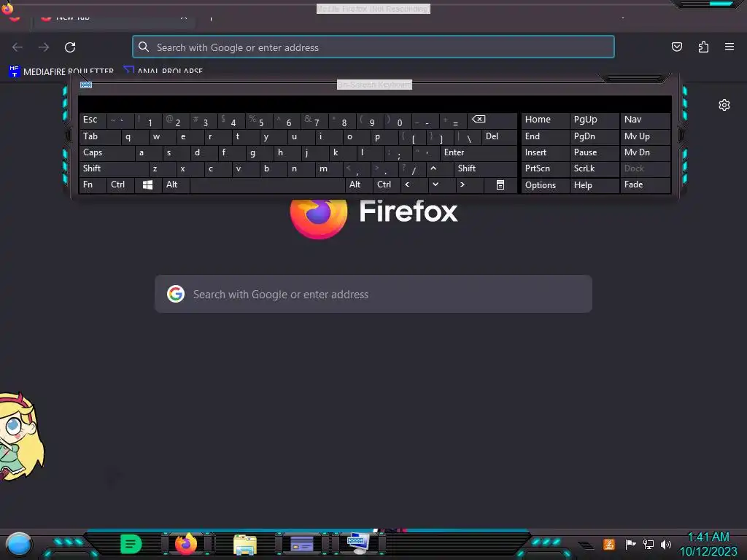Click the End key
This screenshot has width=747, height=560.
tap(545, 137)
